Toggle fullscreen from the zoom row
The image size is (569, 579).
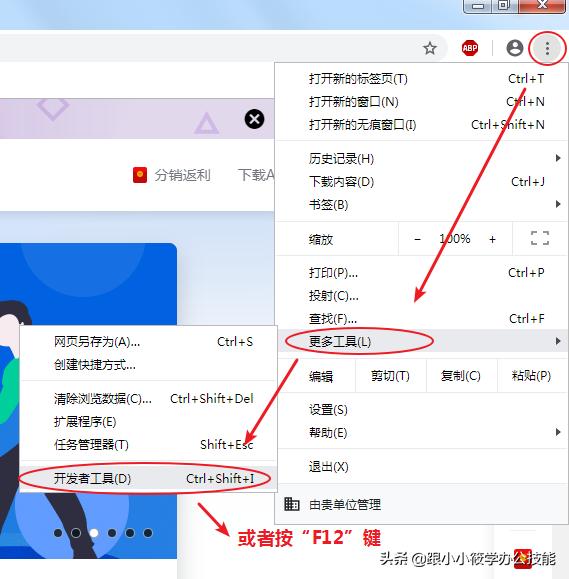540,238
